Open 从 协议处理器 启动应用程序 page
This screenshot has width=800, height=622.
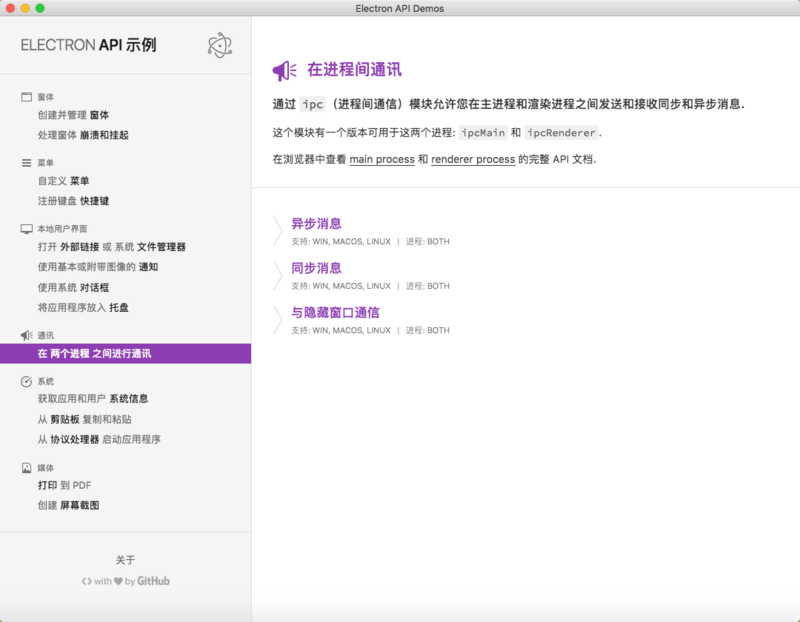99,439
